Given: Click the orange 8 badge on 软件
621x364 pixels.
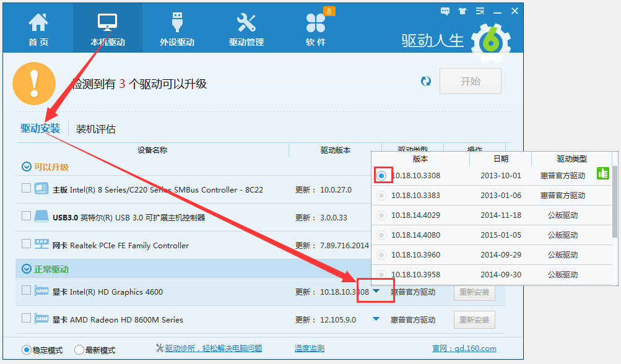Looking at the screenshot, I should (x=329, y=11).
